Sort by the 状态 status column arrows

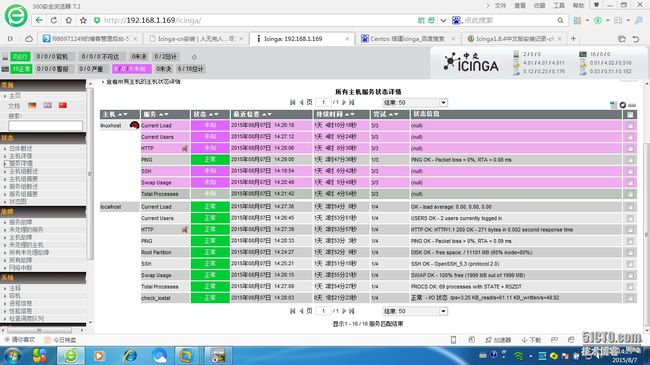(x=213, y=114)
